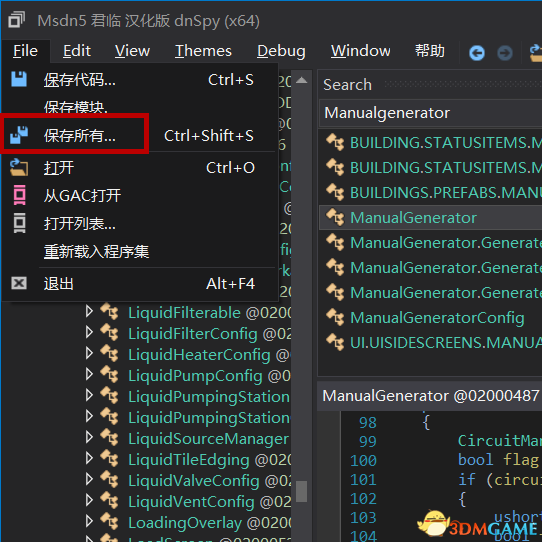Click the list icon beside 打开列表

[x=19, y=223]
